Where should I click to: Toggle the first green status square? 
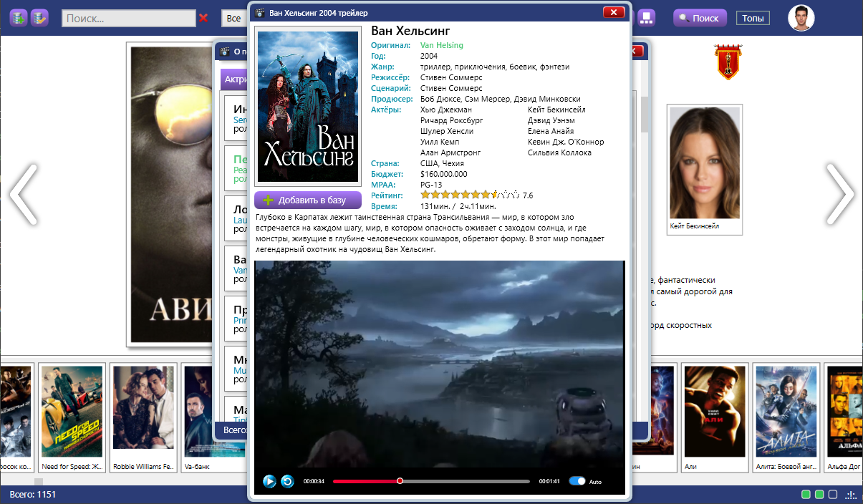pyautogui.click(x=806, y=495)
